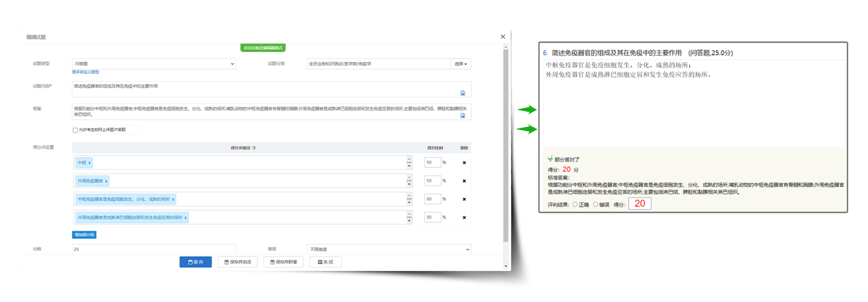This screenshot has height=302, width=868.
Task: Expand the 难度 dropdown
Action: (x=389, y=249)
